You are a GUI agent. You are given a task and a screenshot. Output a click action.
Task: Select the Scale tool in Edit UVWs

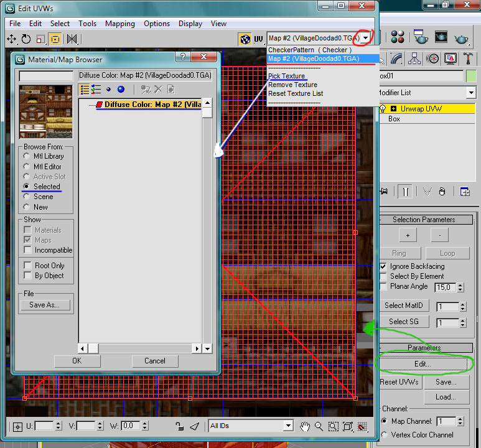coord(40,39)
